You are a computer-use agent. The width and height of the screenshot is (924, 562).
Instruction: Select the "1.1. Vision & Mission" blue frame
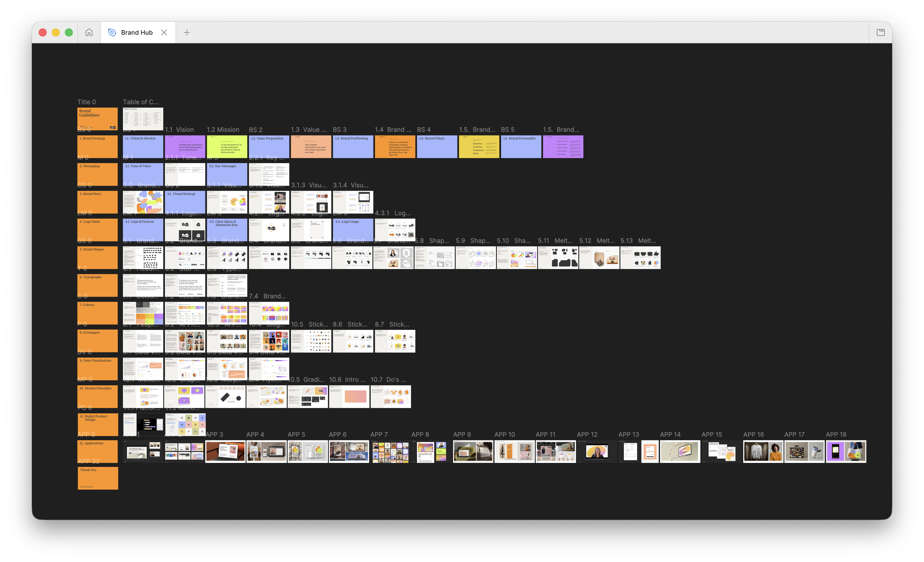pyautogui.click(x=143, y=147)
